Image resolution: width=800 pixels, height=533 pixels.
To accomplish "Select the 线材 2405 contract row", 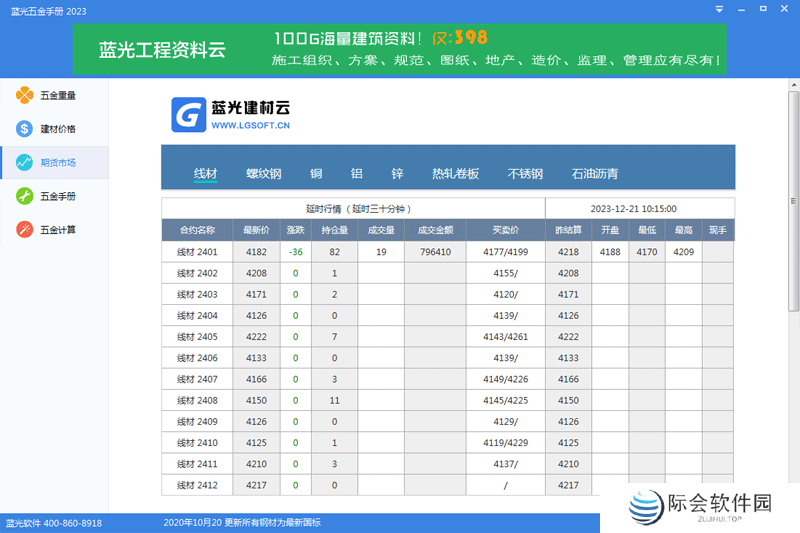I will tap(448, 337).
